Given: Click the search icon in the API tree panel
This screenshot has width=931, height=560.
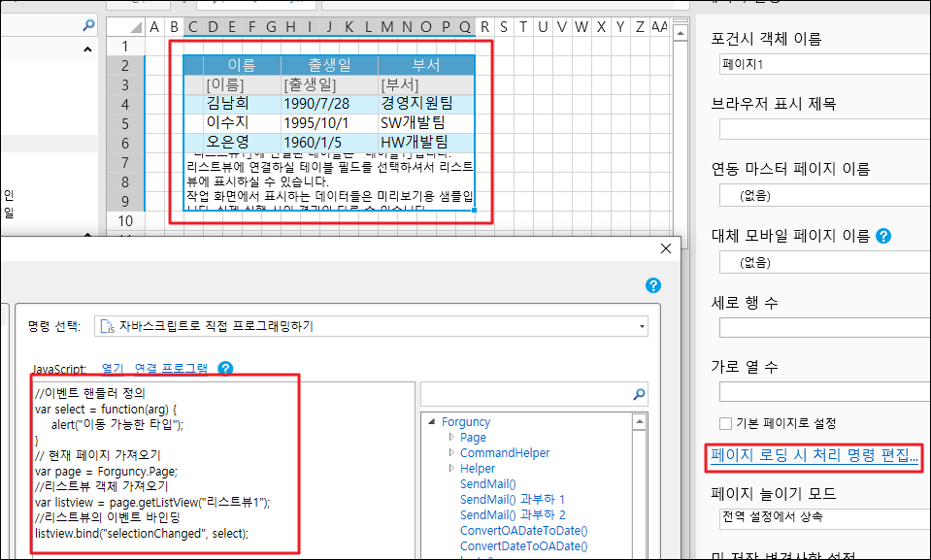Looking at the screenshot, I should coord(639,395).
